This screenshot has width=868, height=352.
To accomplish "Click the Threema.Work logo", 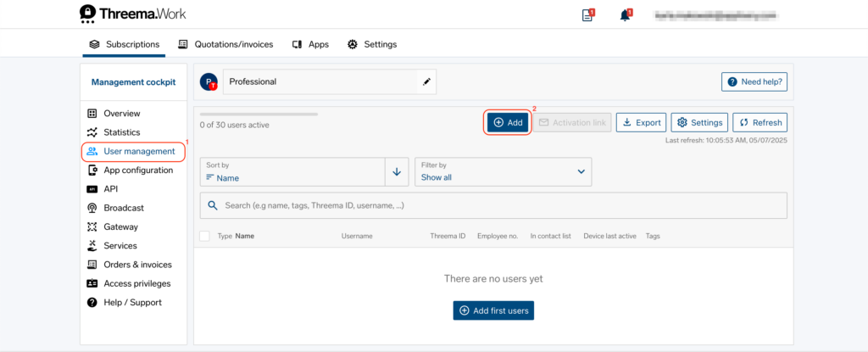I will pyautogui.click(x=133, y=14).
